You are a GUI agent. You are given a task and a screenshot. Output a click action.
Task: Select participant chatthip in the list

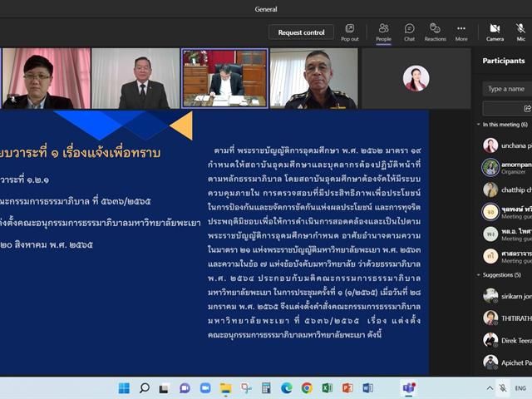tap(506, 190)
